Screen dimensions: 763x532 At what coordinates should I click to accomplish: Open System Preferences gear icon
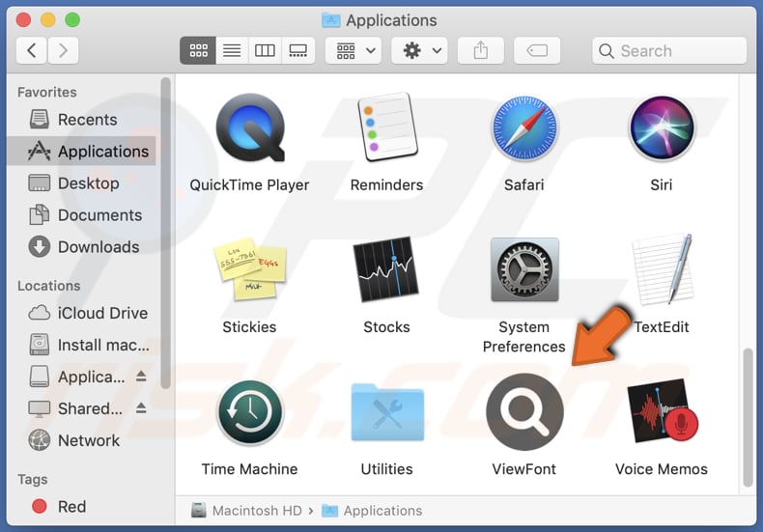(524, 270)
